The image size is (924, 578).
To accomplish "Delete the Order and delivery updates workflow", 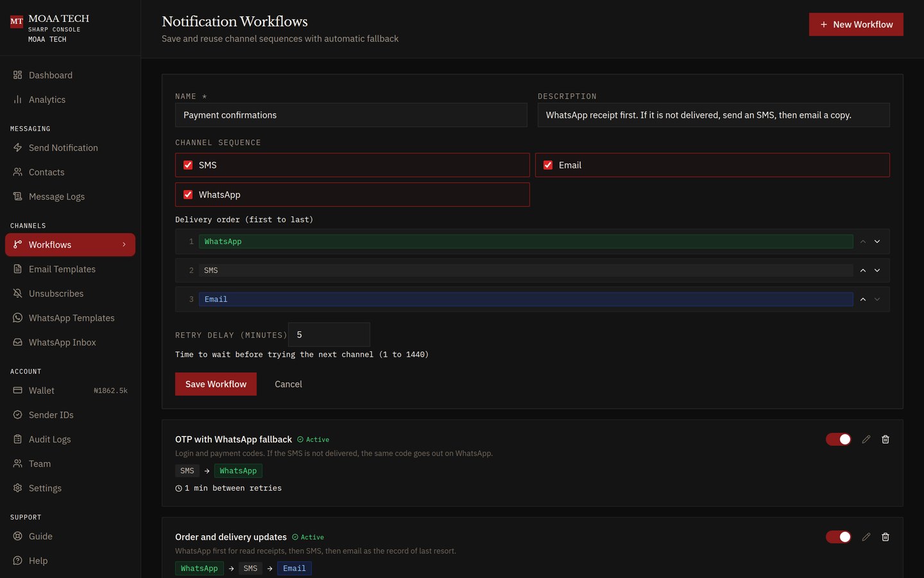I will pyautogui.click(x=886, y=537).
